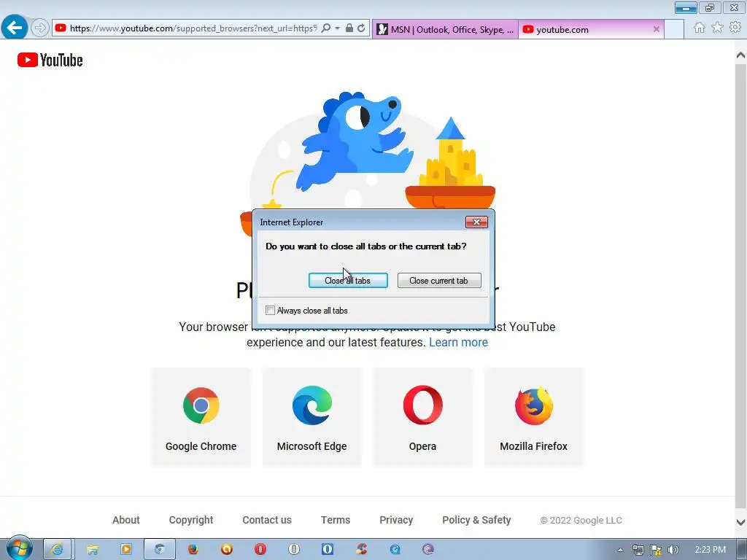This screenshot has width=747, height=560.
Task: Click the YouTube logo
Action: (x=50, y=60)
